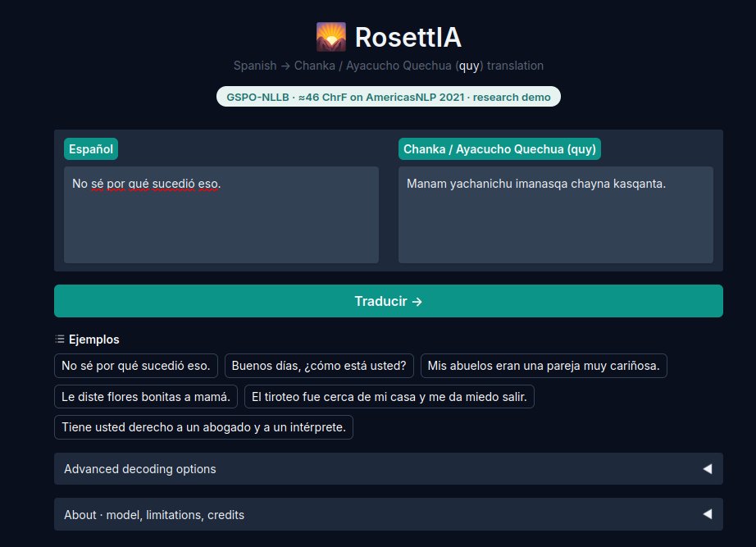Select example 'El tiroteo fue cerca de mi casa'

pos(389,396)
